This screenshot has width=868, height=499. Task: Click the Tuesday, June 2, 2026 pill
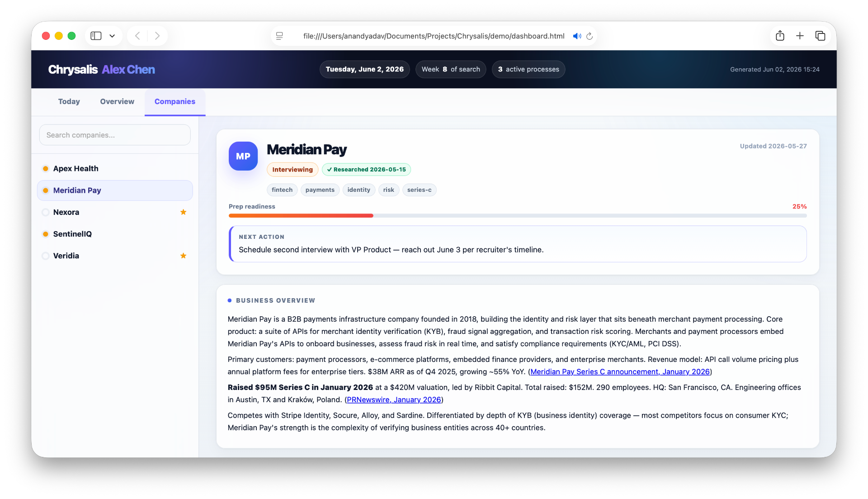click(364, 69)
